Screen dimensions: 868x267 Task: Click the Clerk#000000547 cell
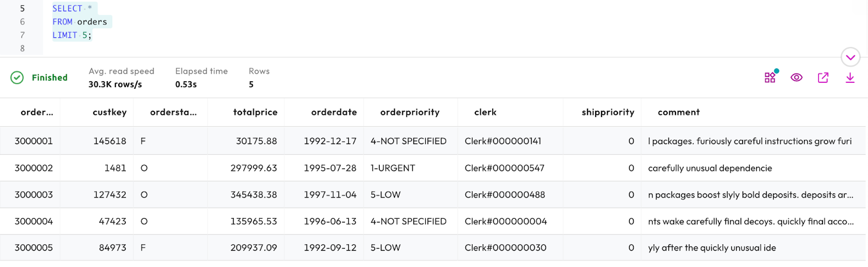(x=505, y=168)
